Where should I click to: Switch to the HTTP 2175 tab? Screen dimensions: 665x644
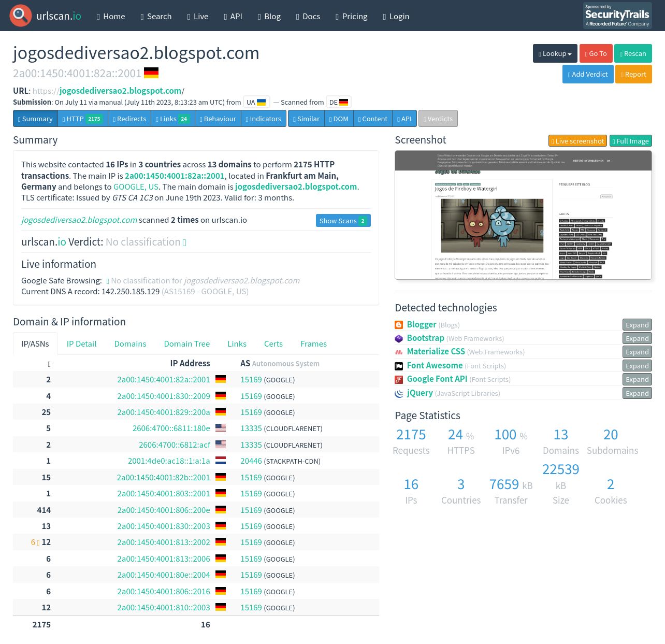(83, 119)
